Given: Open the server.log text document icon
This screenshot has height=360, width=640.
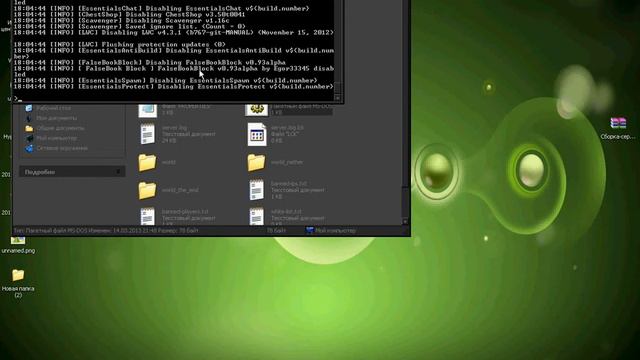Looking at the screenshot, I should point(147,135).
